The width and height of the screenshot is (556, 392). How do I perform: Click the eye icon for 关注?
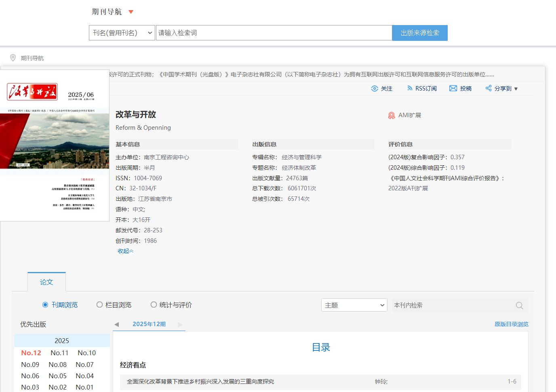375,89
